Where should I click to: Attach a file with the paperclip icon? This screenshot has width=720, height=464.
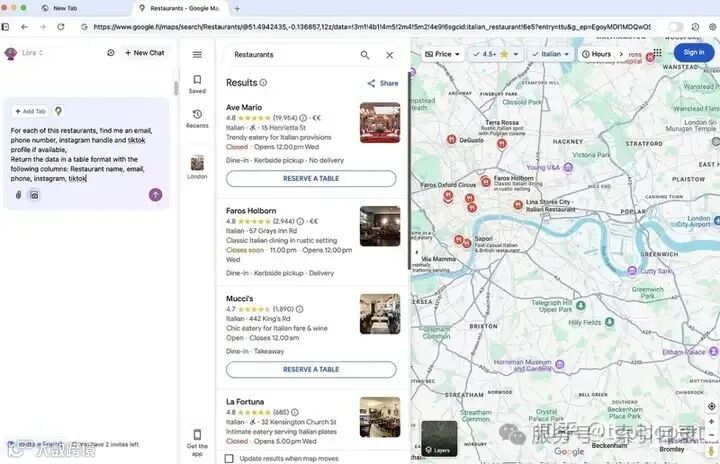(x=18, y=195)
